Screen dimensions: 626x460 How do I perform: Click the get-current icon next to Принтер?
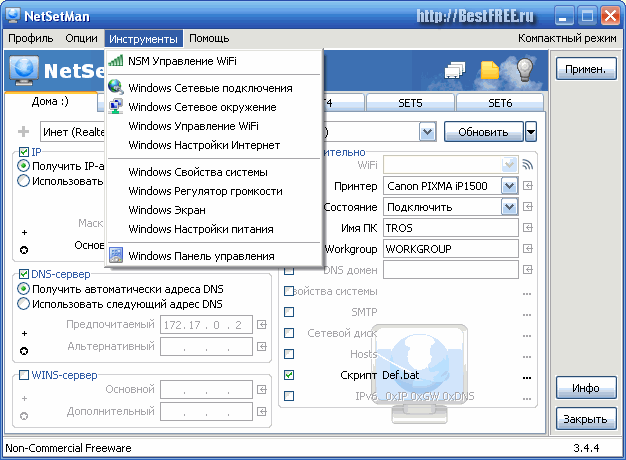pos(528,186)
